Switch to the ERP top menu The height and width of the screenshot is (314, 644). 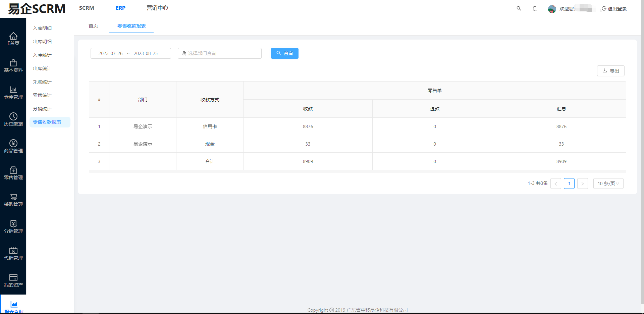point(120,8)
